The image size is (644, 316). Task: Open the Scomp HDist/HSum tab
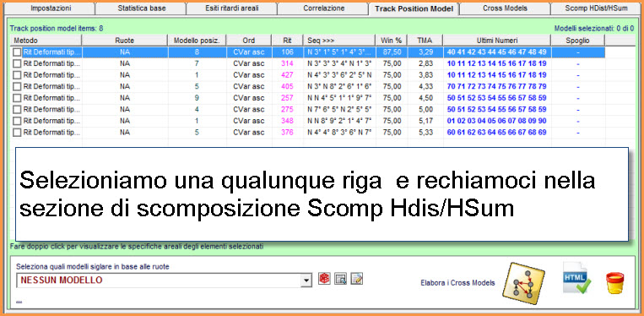[598, 8]
